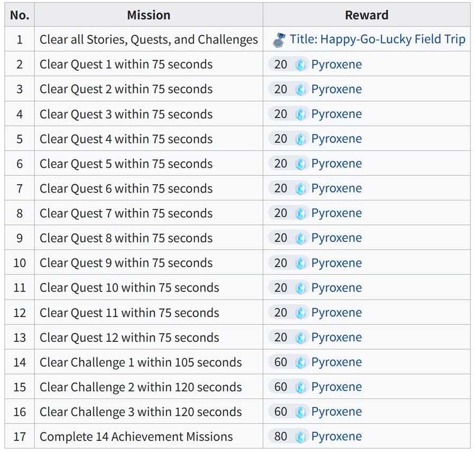Click Pyroxene gem icon for 14 Achievement Missions
The width and height of the screenshot is (476, 453).
300,437
